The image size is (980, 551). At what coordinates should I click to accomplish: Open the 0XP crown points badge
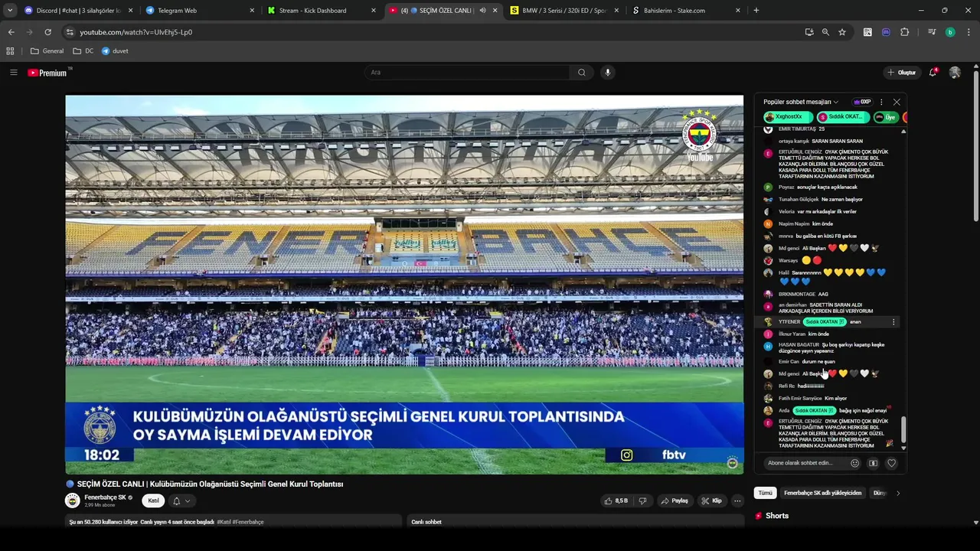(863, 102)
